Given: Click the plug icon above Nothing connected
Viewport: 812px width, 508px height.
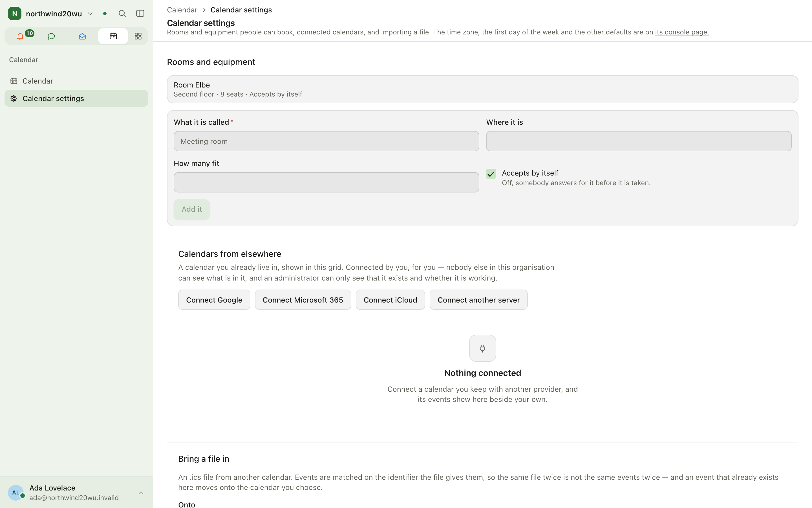Looking at the screenshot, I should 482,349.
